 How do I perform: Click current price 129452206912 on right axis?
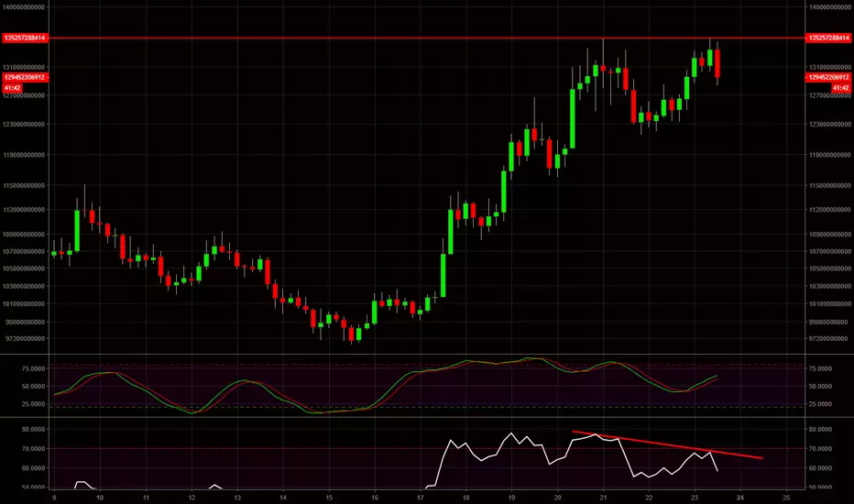click(827, 77)
